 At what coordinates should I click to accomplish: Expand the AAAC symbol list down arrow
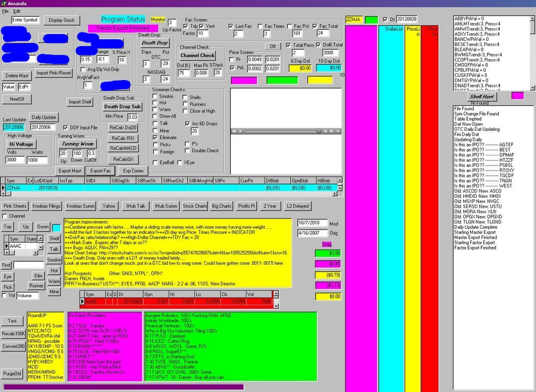pyautogui.click(x=41, y=247)
